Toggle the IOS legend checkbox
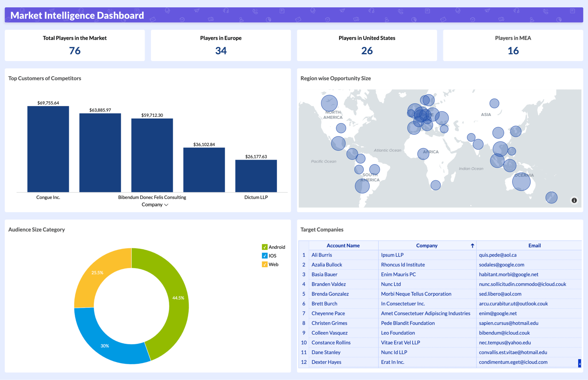This screenshot has width=588, height=380. (265, 256)
